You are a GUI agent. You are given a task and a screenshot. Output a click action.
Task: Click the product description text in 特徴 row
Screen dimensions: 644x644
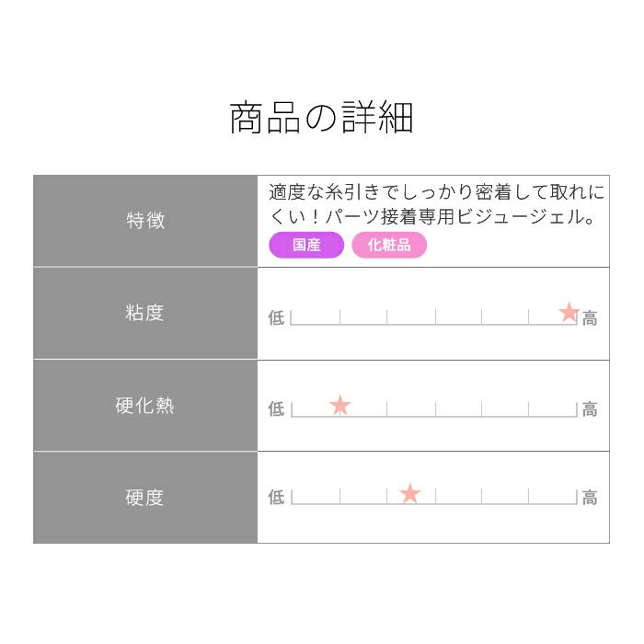(436, 205)
